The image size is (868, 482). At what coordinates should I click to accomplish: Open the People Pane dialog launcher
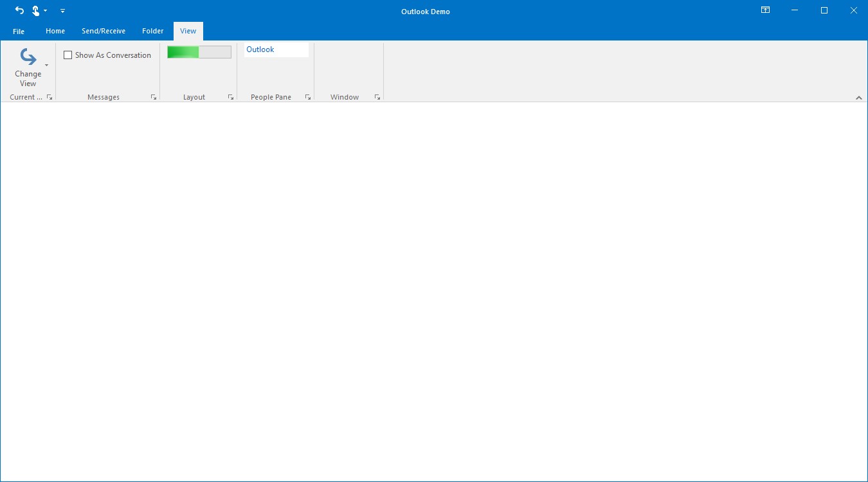click(307, 96)
